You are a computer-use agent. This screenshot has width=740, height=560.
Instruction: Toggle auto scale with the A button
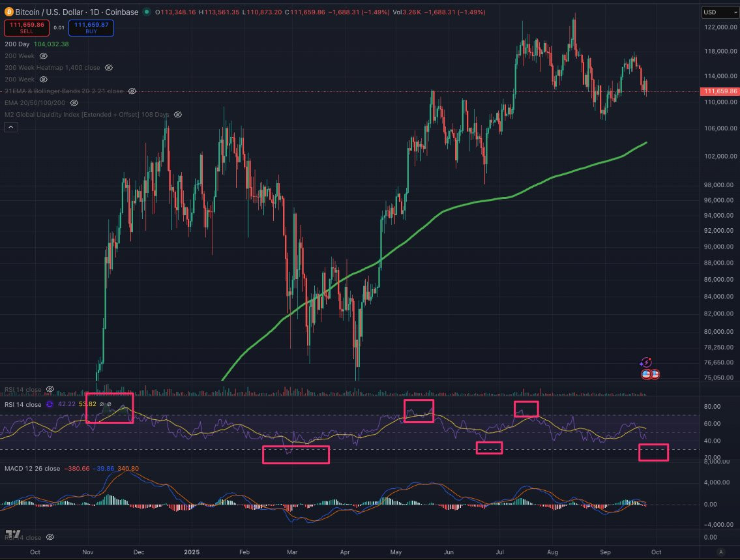click(720, 552)
